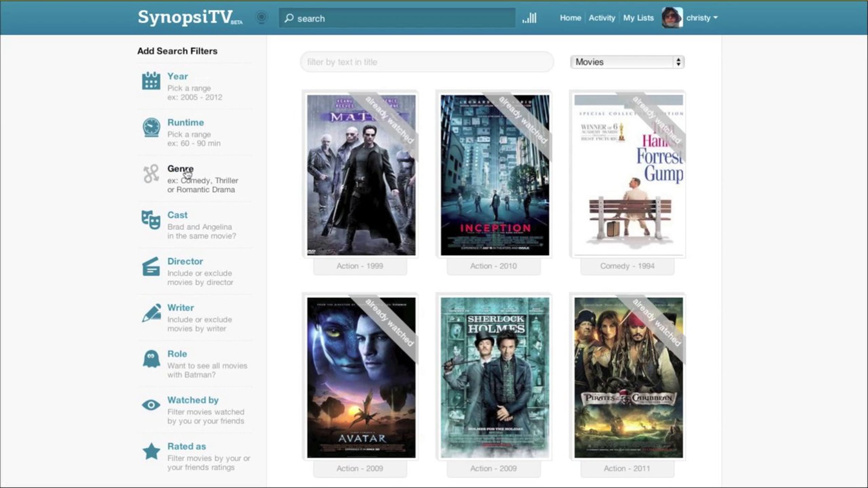868x488 pixels.
Task: Click the Director clapperboard icon
Action: tap(151, 267)
